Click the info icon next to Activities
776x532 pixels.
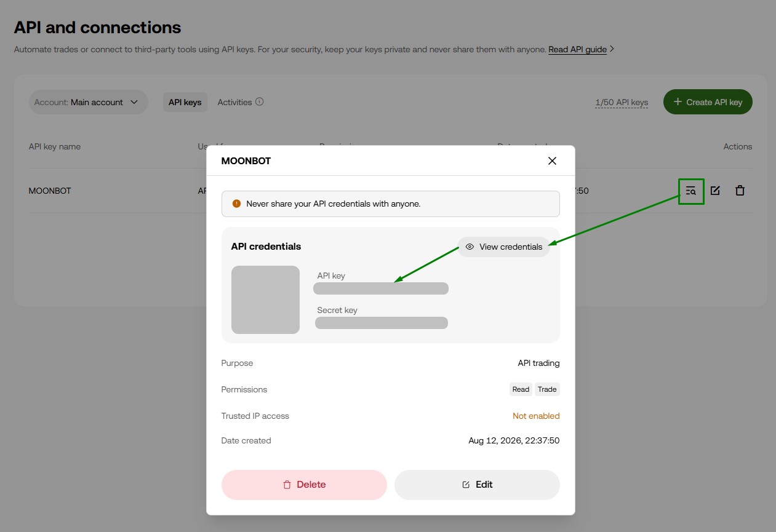pos(259,101)
